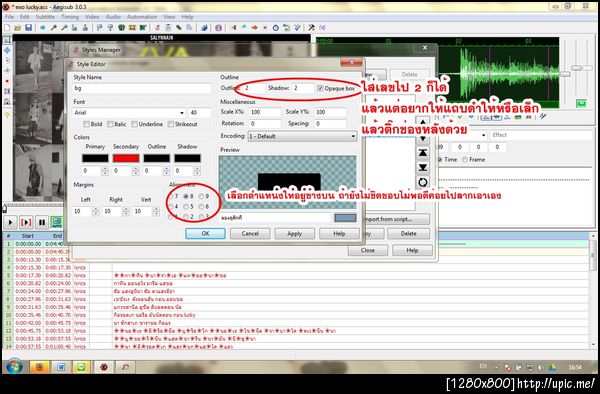Click the Jump video to end icon
The image size is (600, 394).
click(x=85, y=28)
